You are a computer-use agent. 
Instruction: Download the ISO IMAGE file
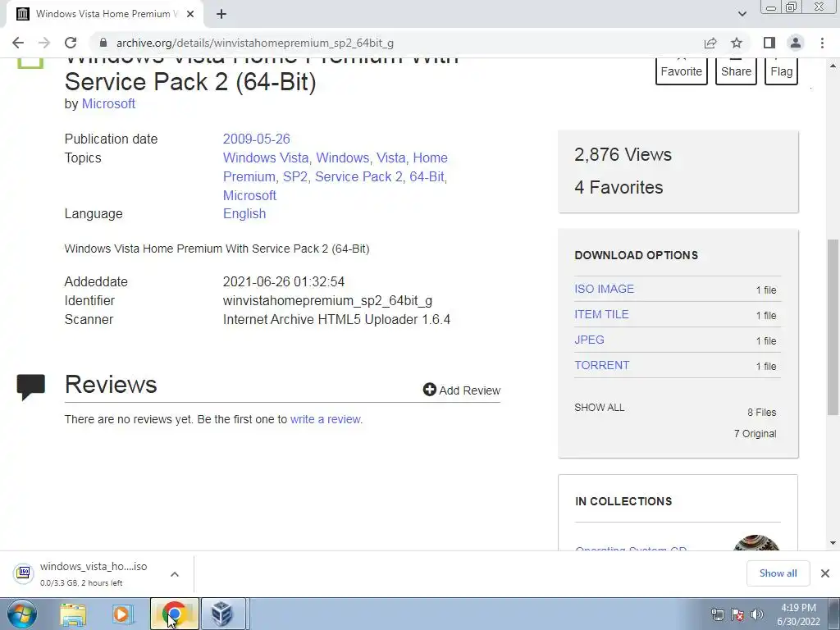pyautogui.click(x=604, y=289)
